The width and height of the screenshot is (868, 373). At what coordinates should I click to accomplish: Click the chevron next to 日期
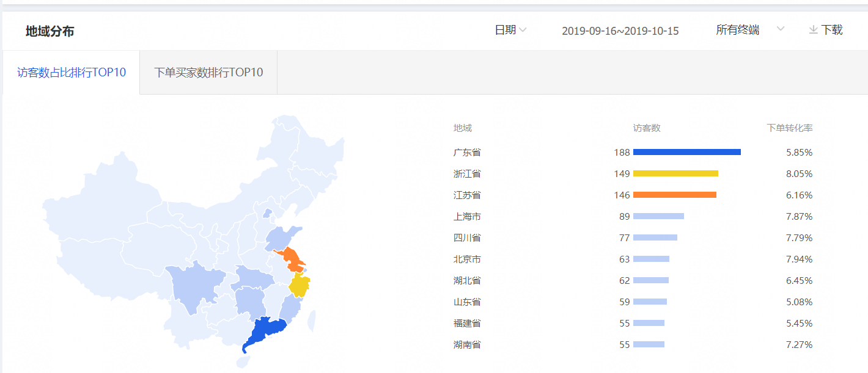(523, 30)
